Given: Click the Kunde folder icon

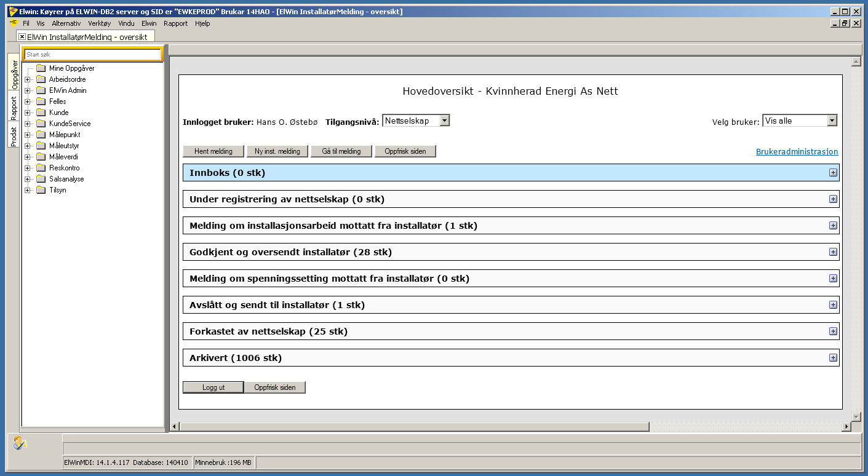Looking at the screenshot, I should tap(41, 113).
